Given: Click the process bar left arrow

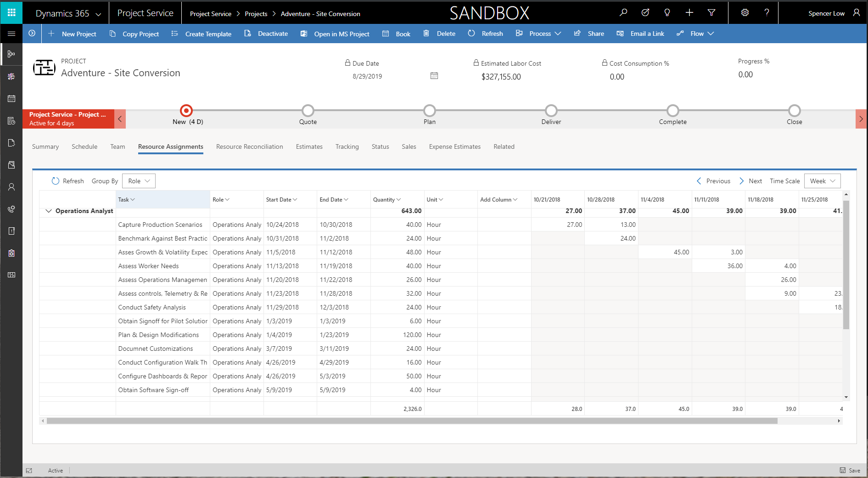Looking at the screenshot, I should tap(120, 119).
